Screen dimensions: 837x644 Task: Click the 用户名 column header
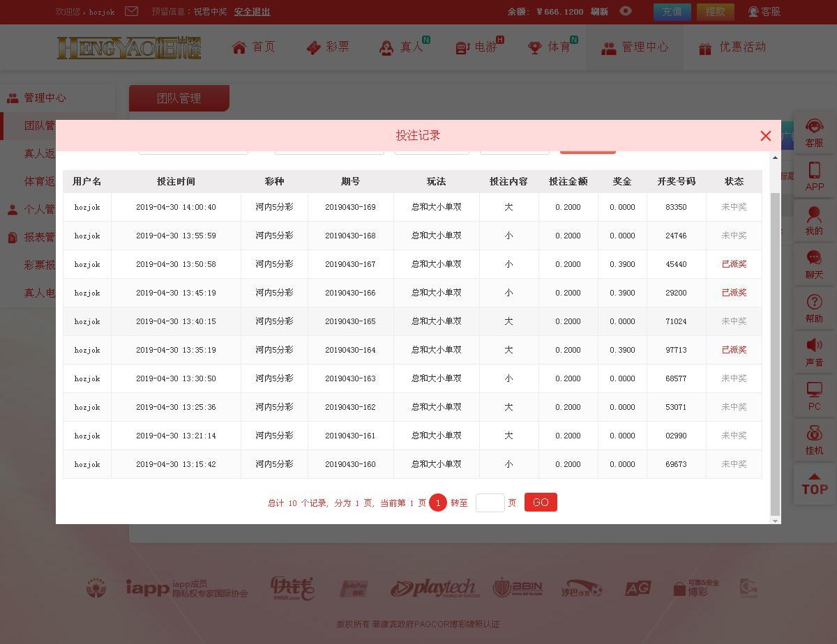87,181
